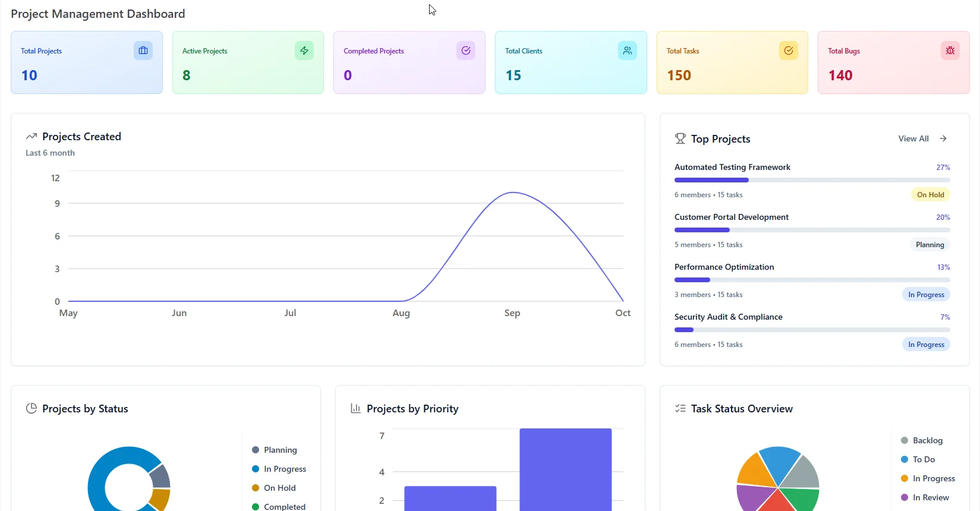Click the arrow icon next to View All

943,138
